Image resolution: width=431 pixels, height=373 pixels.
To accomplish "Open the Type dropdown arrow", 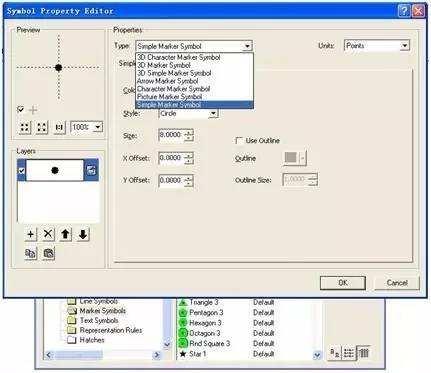I will [x=247, y=46].
